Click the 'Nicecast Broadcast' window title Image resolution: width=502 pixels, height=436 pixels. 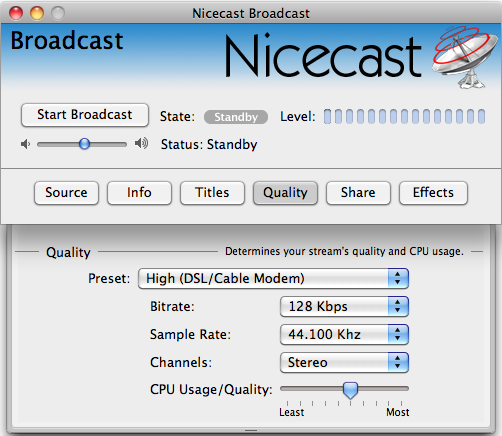tap(251, 14)
